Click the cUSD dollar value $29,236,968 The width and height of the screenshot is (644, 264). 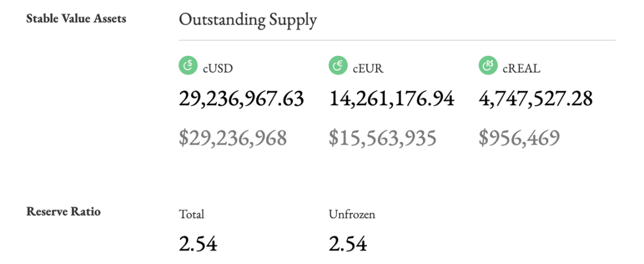pyautogui.click(x=233, y=138)
